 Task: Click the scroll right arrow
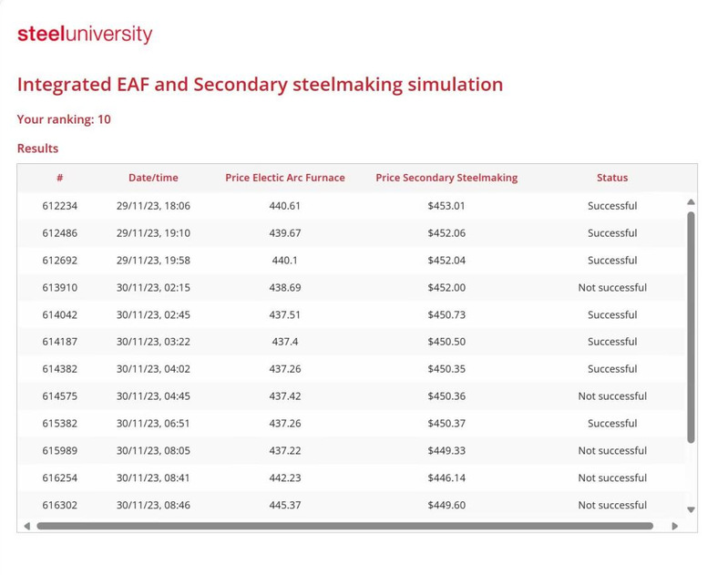(x=674, y=526)
